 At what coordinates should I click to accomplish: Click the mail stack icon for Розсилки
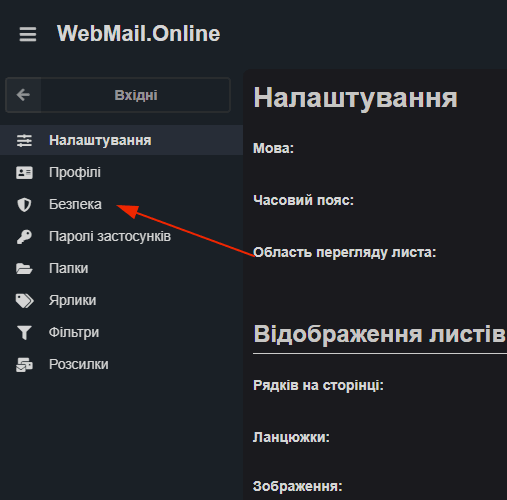24,365
